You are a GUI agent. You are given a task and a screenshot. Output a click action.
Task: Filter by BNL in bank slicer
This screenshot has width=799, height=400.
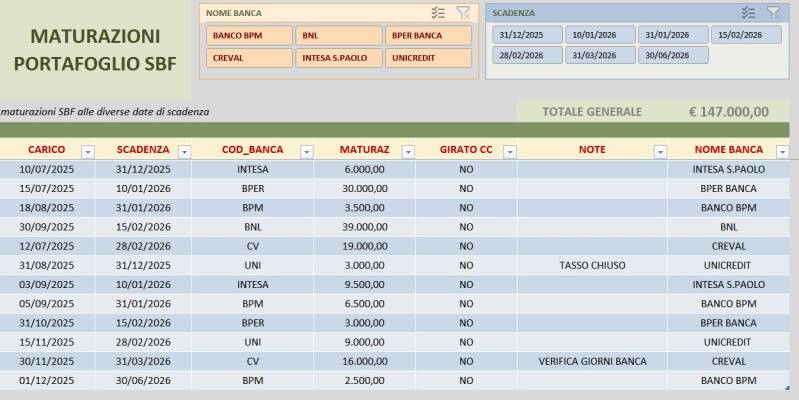pyautogui.click(x=339, y=36)
